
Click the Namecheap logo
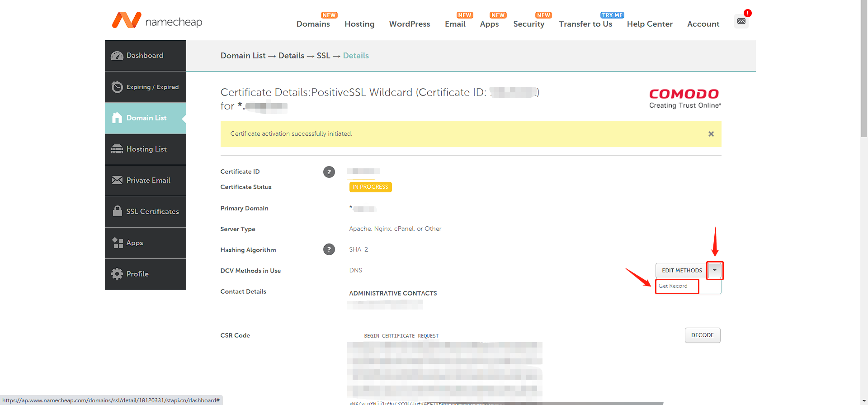coord(157,20)
